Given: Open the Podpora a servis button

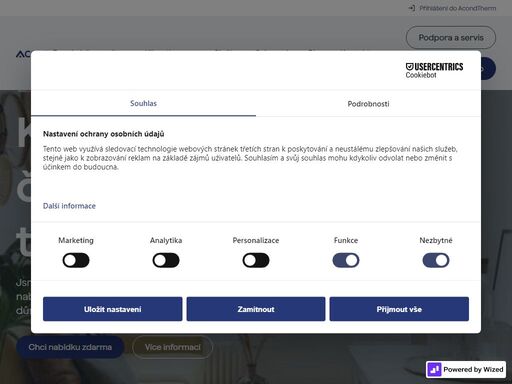Looking at the screenshot, I should coord(451,38).
